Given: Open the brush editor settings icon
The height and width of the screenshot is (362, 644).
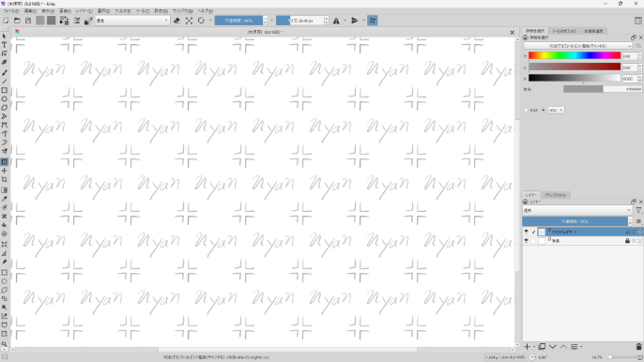Looking at the screenshot, I should coord(77,21).
